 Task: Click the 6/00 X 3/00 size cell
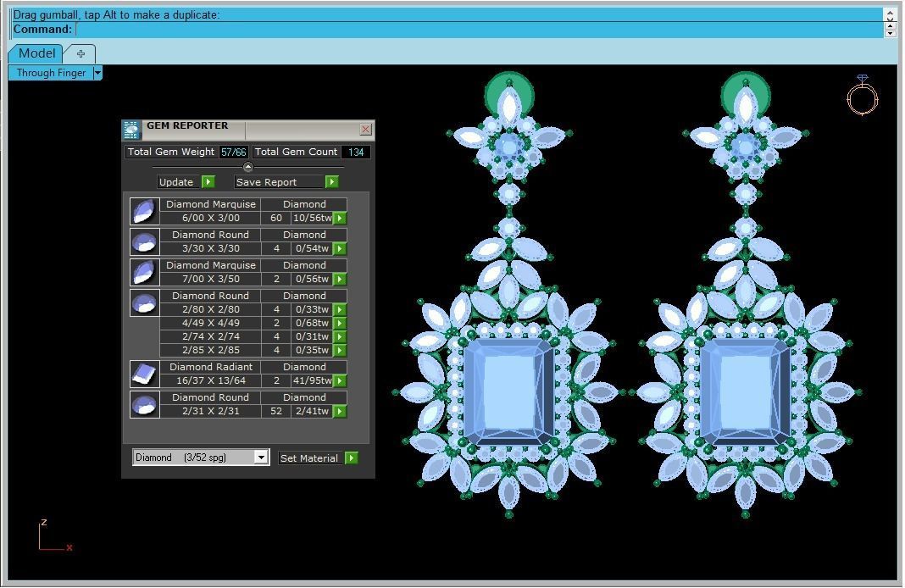point(211,218)
